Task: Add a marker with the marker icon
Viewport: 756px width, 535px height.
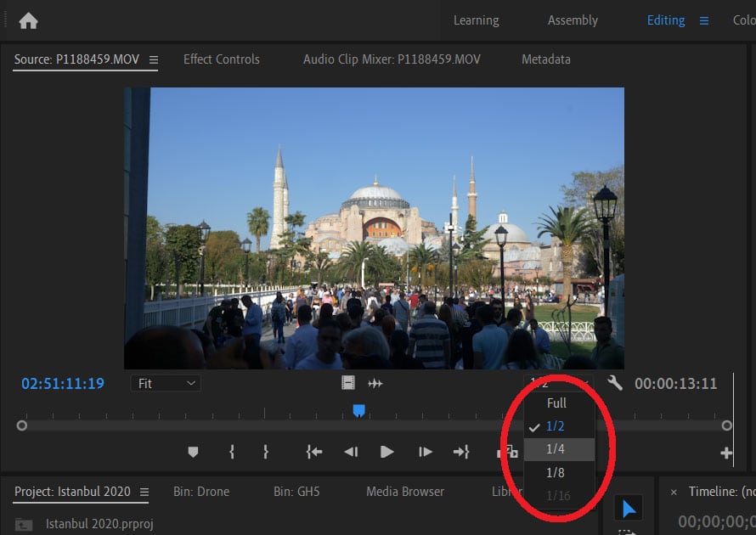Action: 193,452
